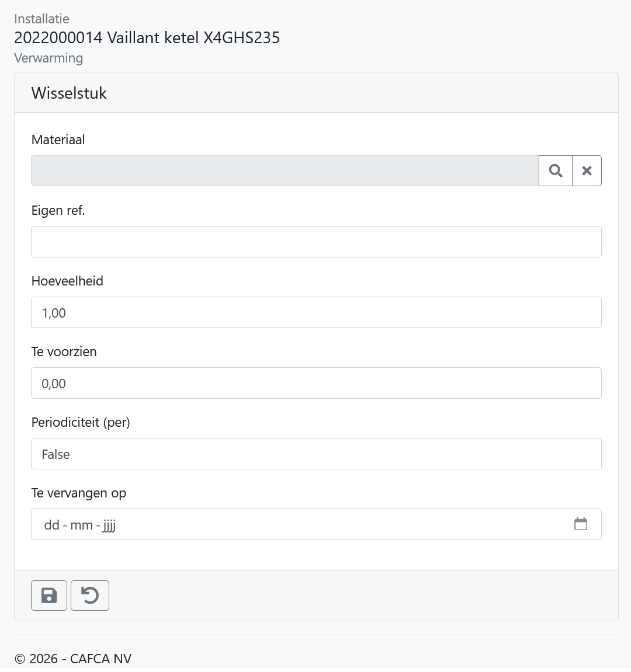Select the installation title 2022000014 Vaillant ketel
This screenshot has height=672, width=631.
coord(147,38)
